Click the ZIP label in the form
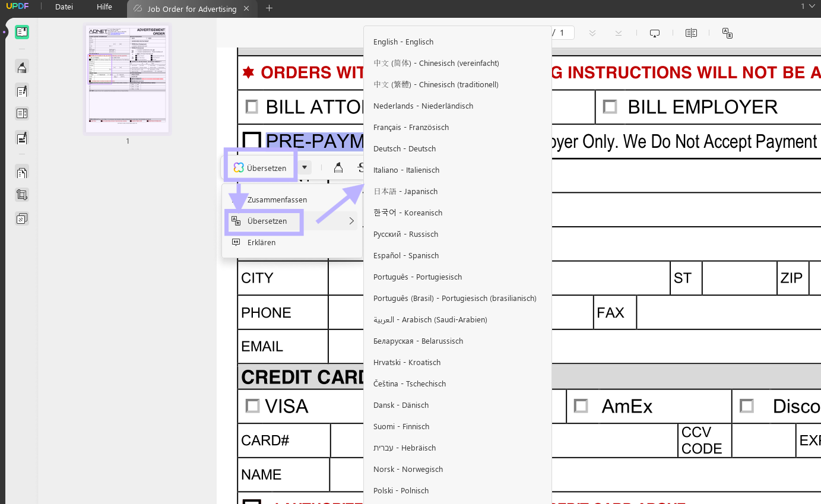Viewport: 821px width, 504px height. 791,278
